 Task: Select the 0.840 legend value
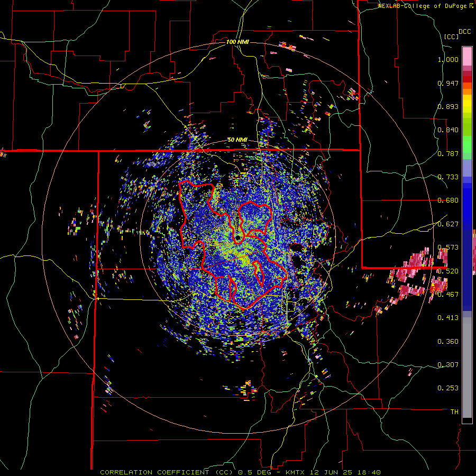coord(448,130)
